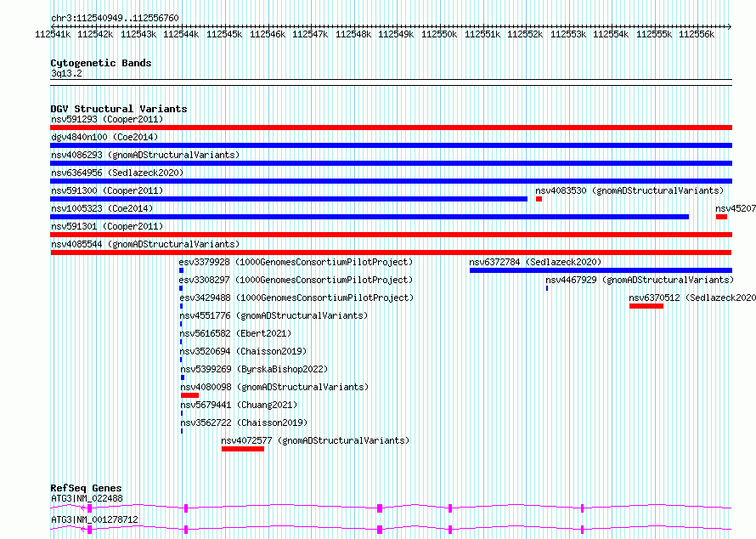The image size is (756, 539).
Task: Open nsv6372784 (Sedlazeck2020) variant label
Action: tap(536, 262)
